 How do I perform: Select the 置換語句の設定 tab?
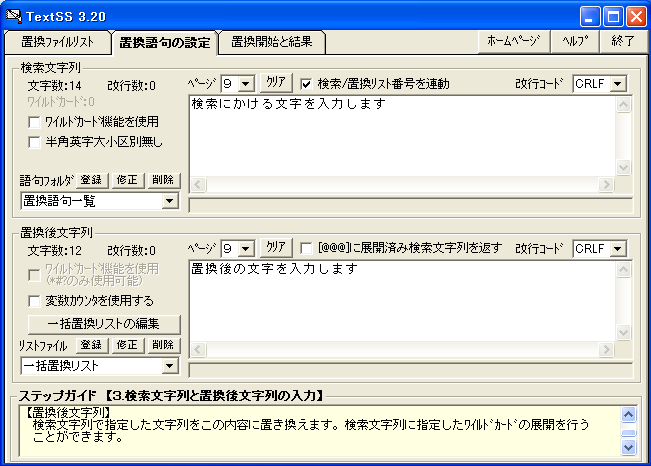click(164, 42)
